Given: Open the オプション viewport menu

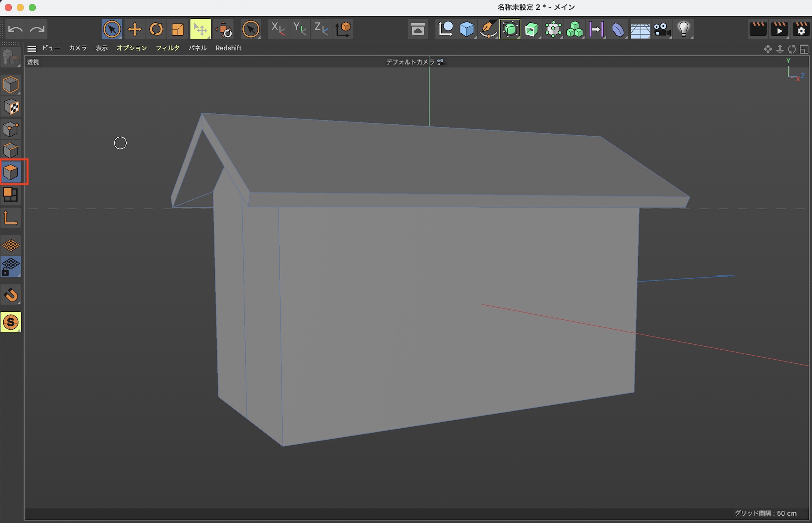Looking at the screenshot, I should point(132,48).
